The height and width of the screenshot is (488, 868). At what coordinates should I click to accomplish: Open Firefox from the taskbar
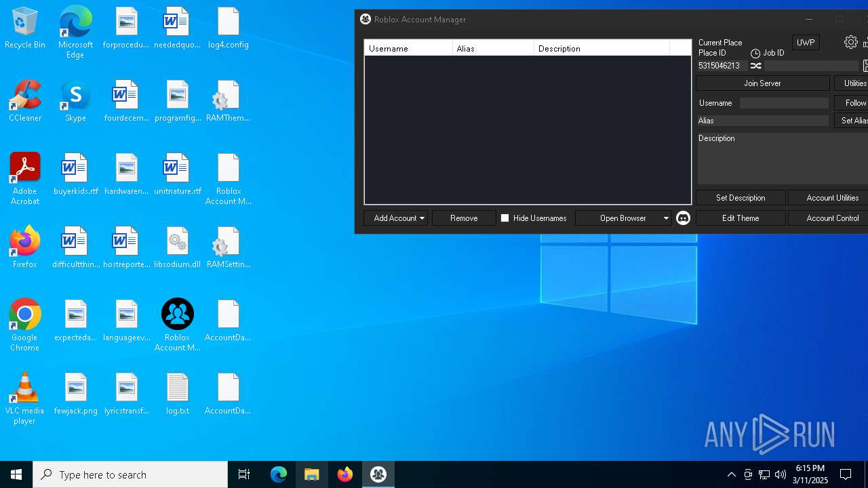pyautogui.click(x=345, y=474)
